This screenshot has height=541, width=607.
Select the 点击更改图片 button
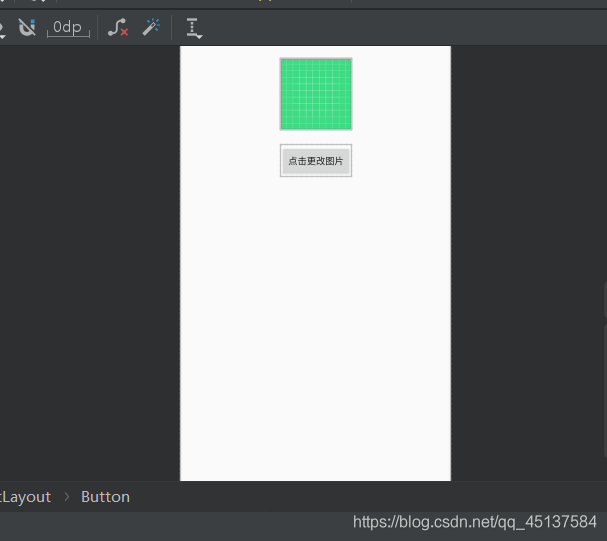[x=316, y=161]
